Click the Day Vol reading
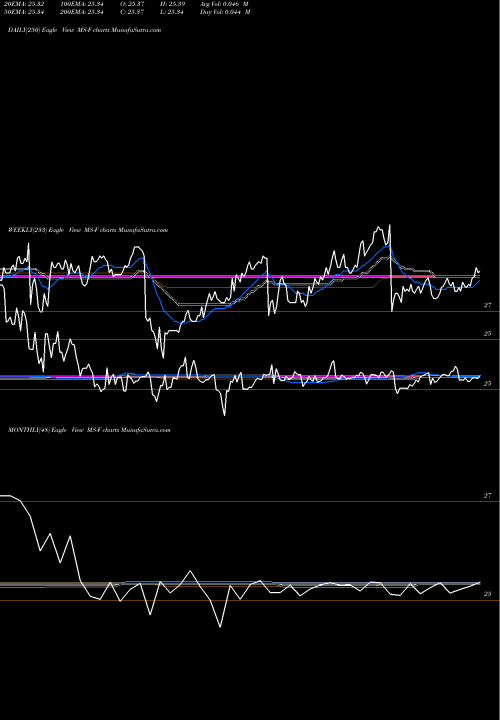This screenshot has width=500, height=720. [x=225, y=12]
